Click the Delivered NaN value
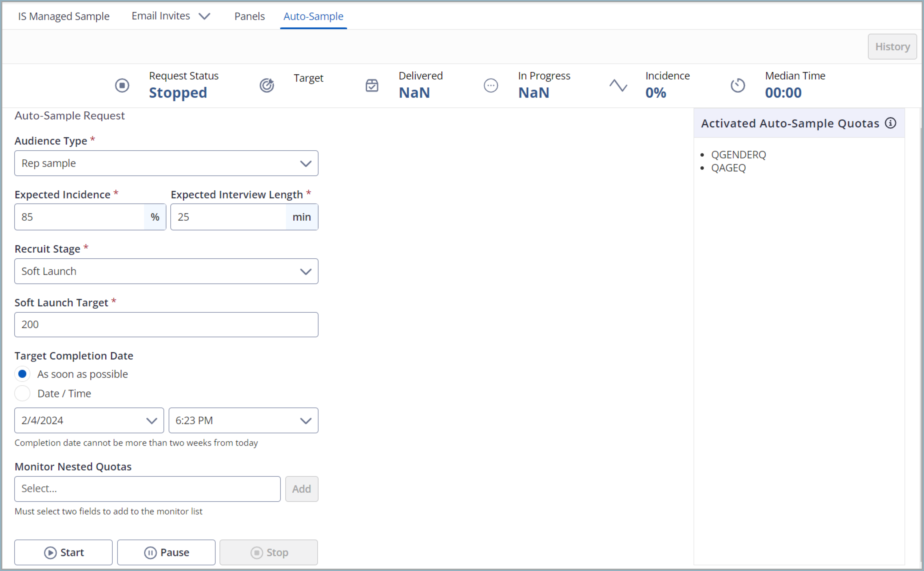Viewport: 924px width, 571px height. [x=414, y=93]
